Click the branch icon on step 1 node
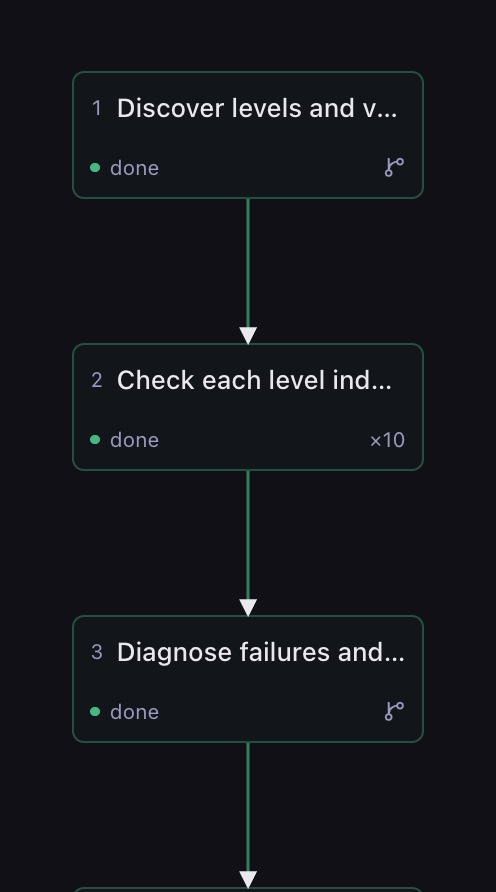 [x=394, y=167]
